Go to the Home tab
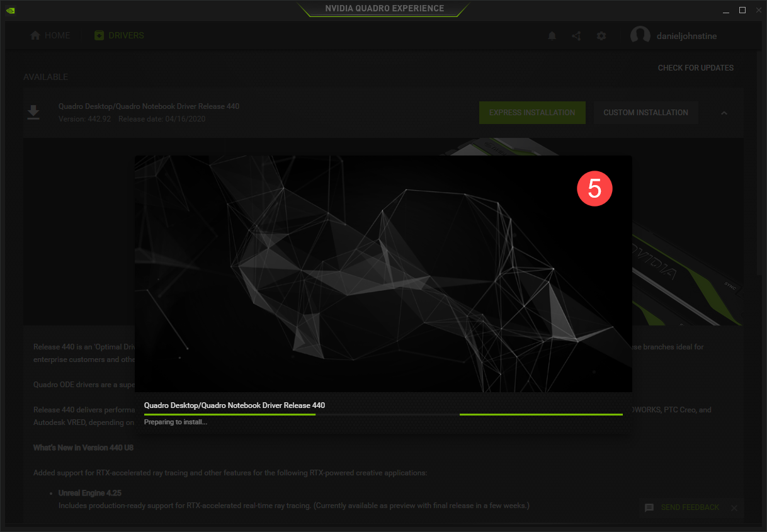767x532 pixels. point(50,35)
